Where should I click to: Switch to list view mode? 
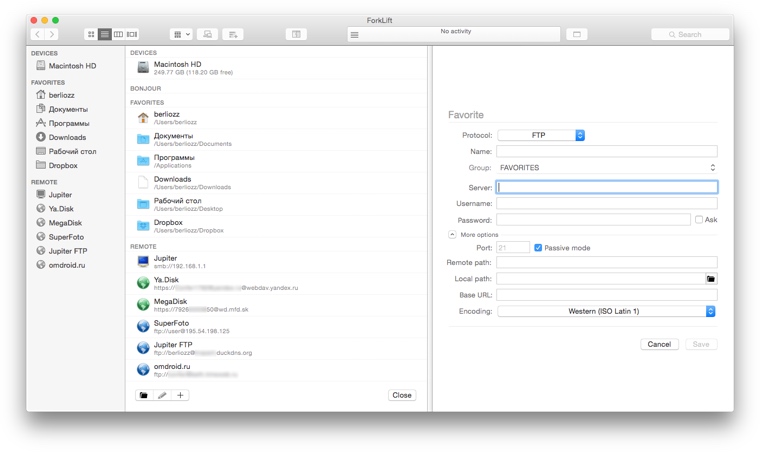click(104, 34)
